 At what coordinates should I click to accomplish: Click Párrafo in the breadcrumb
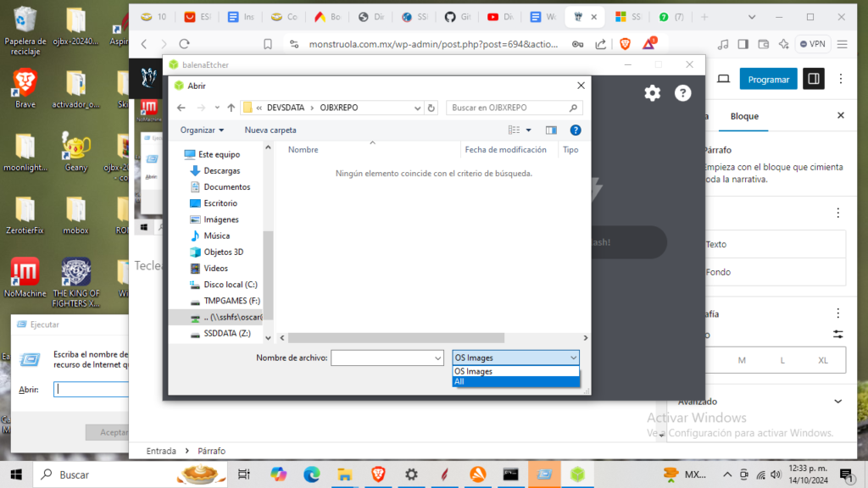point(211,451)
